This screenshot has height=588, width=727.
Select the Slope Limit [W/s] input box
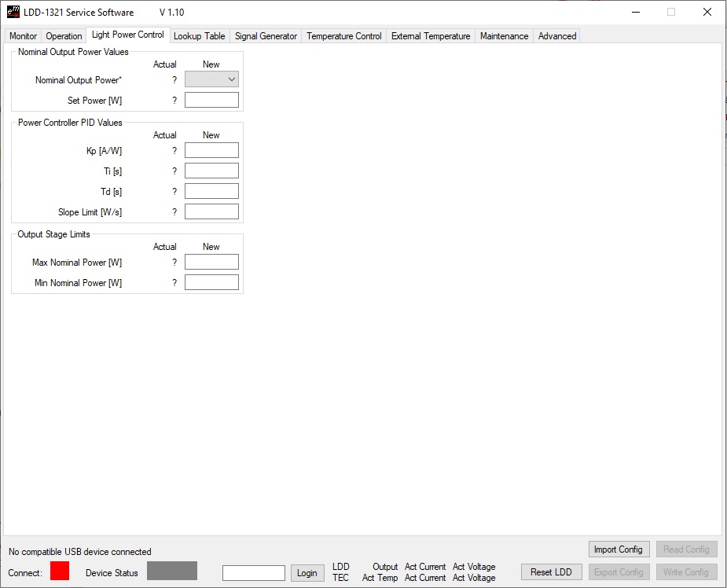pyautogui.click(x=211, y=211)
